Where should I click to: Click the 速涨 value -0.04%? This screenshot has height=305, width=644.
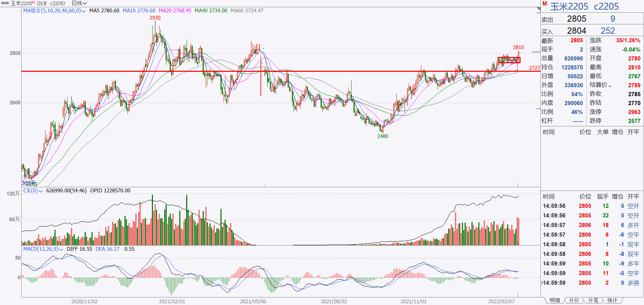click(631, 49)
